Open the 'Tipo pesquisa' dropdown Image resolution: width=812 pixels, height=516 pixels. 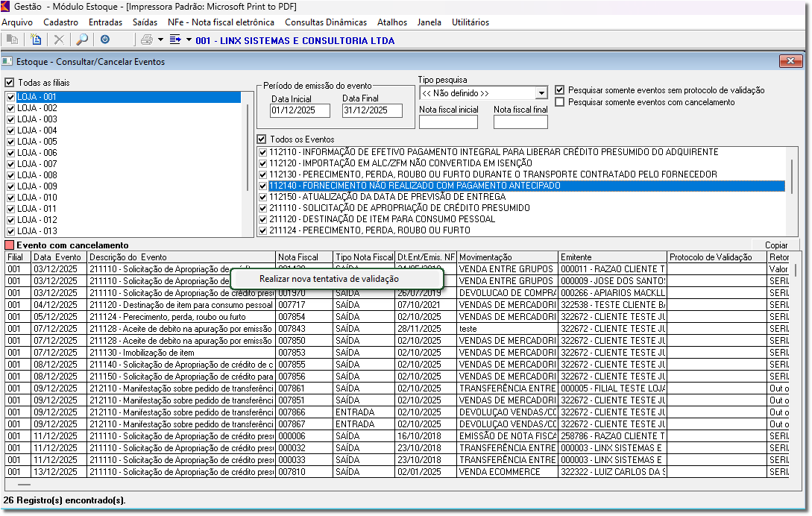coord(541,93)
